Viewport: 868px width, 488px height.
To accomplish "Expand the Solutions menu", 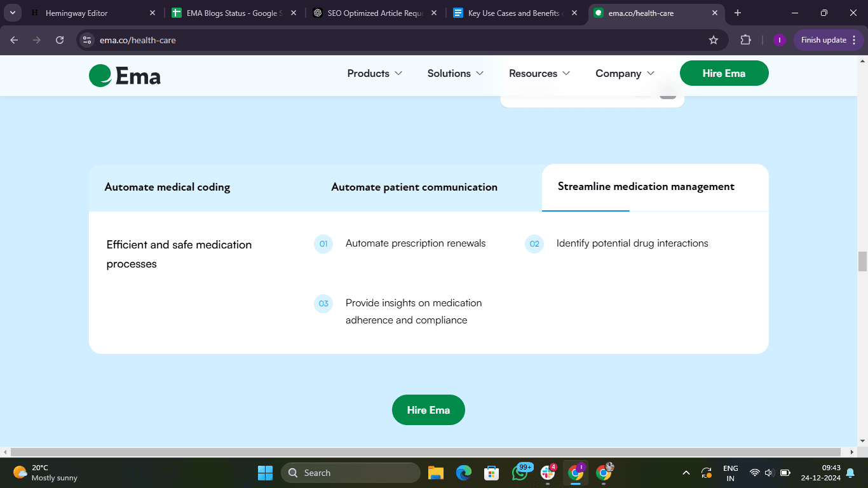I will [456, 74].
